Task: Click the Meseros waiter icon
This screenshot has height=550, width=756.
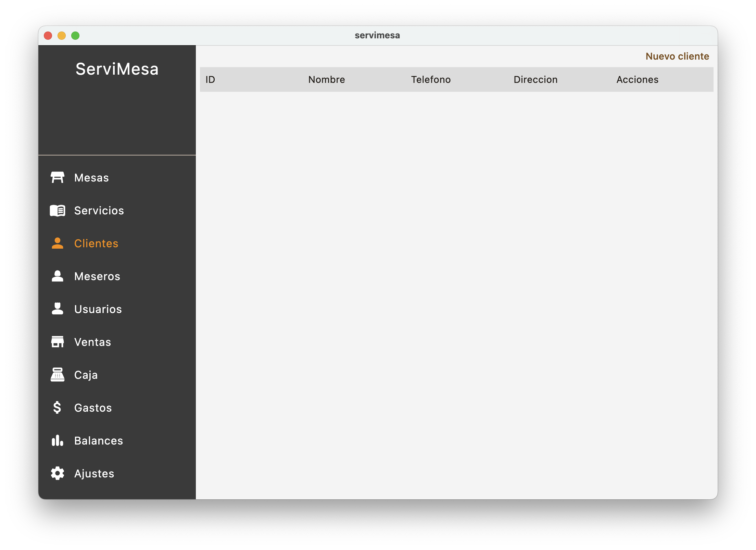Action: point(58,276)
